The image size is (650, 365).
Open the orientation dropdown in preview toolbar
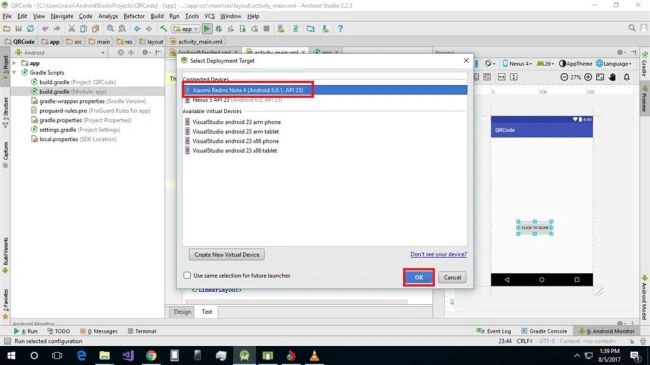click(490, 63)
